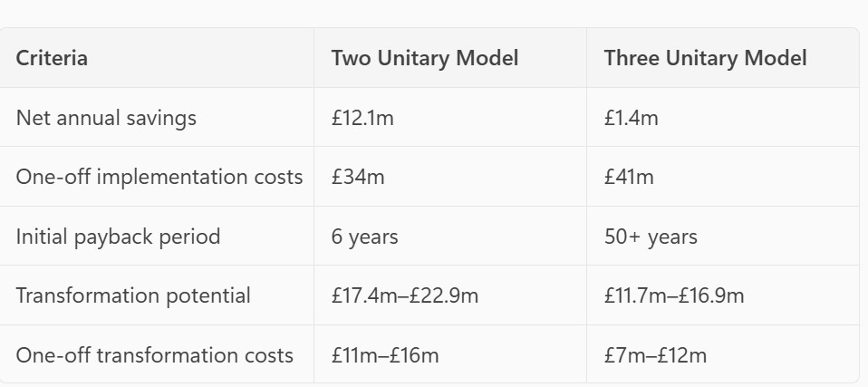Click the Net annual savings row label
Image resolution: width=868 pixels, height=387 pixels.
click(106, 118)
